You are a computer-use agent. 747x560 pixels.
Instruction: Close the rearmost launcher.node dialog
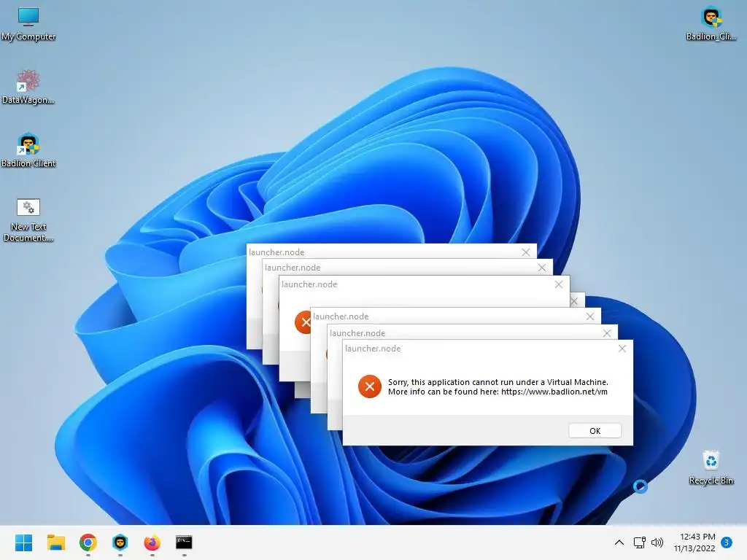[526, 252]
